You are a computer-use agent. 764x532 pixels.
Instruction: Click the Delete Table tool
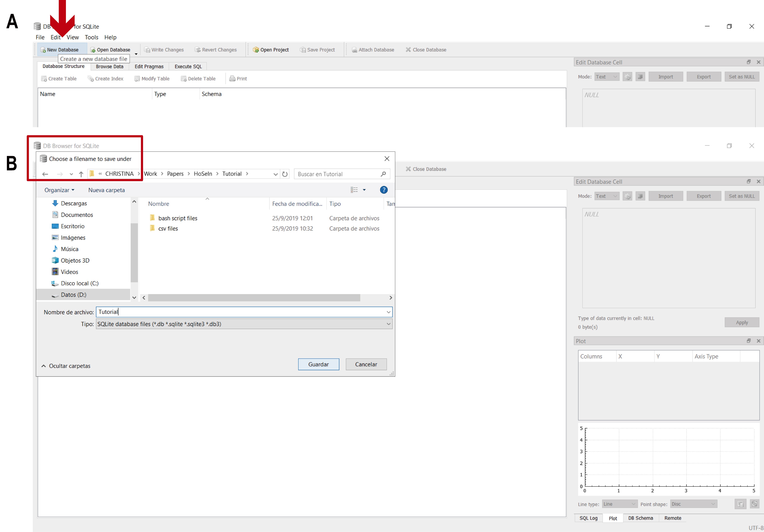point(198,79)
